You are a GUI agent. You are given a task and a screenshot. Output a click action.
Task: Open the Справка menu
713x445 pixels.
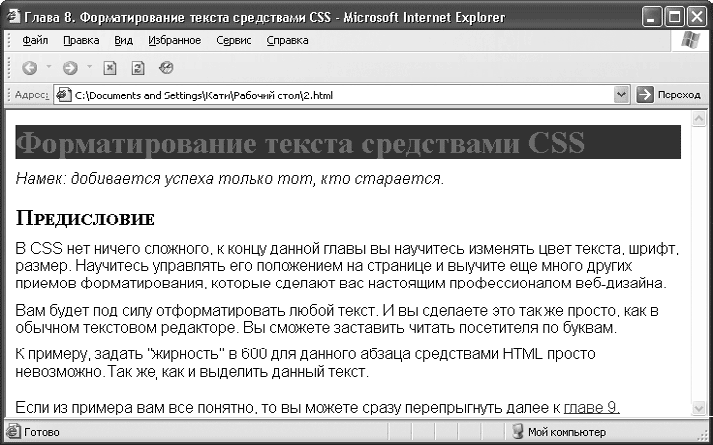(x=289, y=41)
